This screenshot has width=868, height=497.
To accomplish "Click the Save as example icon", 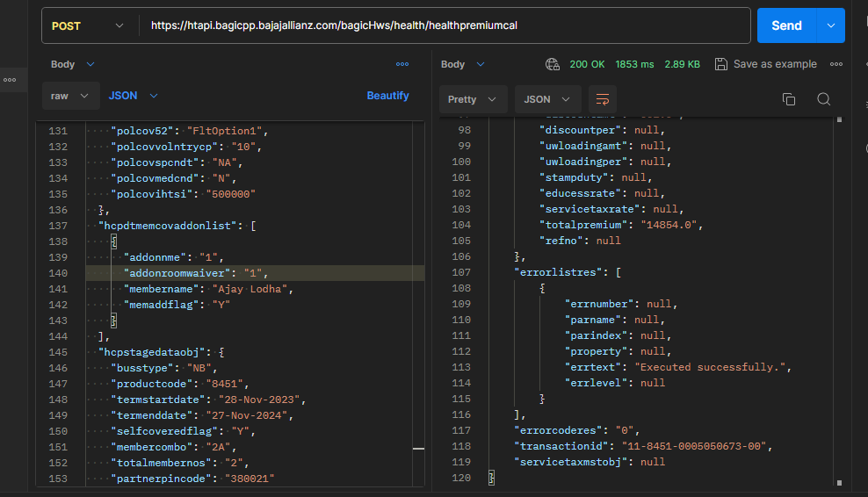I will [721, 64].
